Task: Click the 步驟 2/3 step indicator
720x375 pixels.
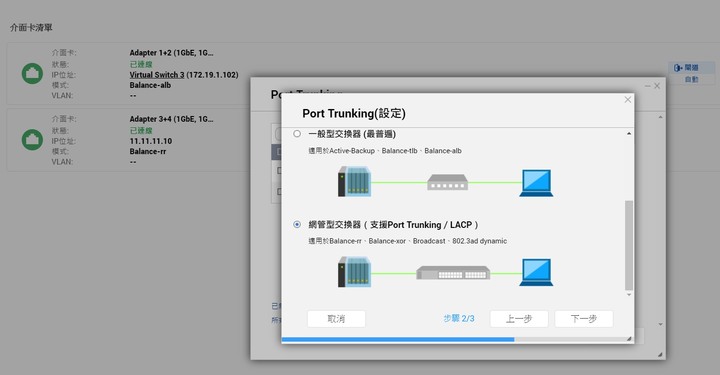Action: click(x=459, y=319)
